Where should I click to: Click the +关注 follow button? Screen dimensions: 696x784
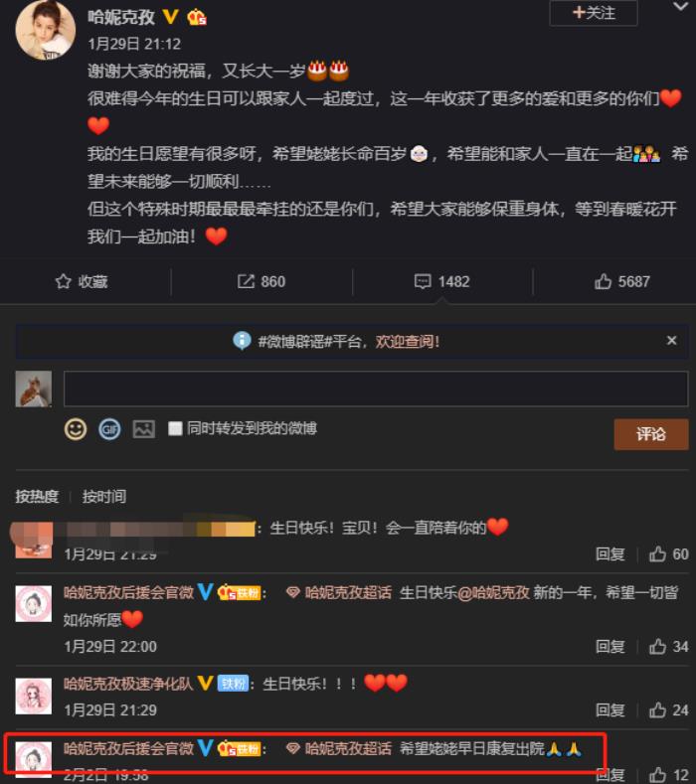coord(594,13)
